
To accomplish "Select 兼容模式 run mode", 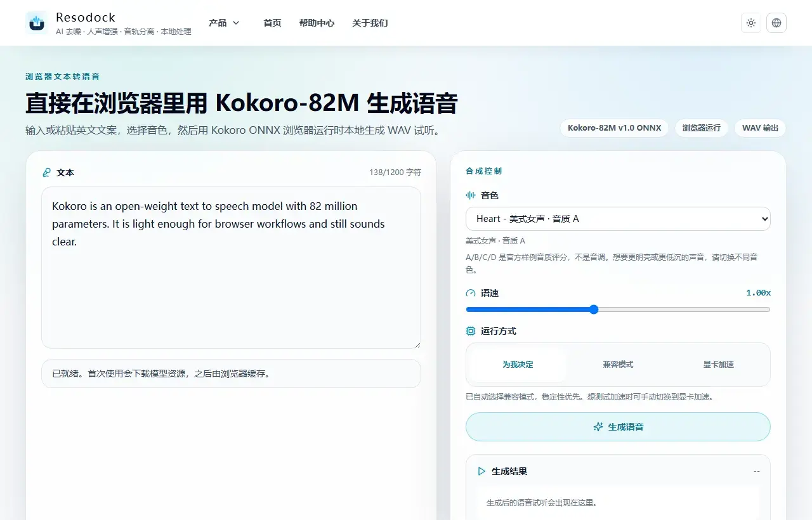I will pyautogui.click(x=618, y=365).
